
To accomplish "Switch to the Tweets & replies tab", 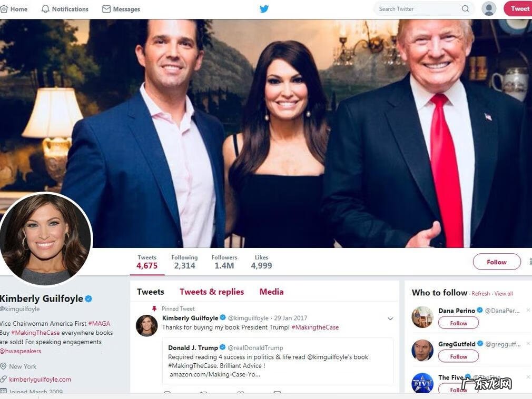I will pyautogui.click(x=212, y=292).
